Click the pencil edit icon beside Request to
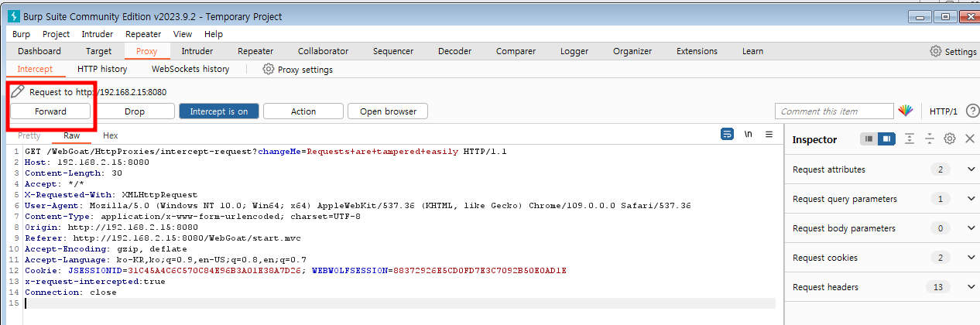 click(x=17, y=91)
